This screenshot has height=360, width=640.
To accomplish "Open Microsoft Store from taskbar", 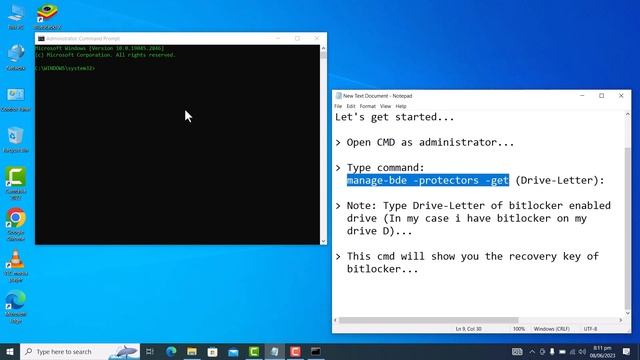I will coord(213,351).
